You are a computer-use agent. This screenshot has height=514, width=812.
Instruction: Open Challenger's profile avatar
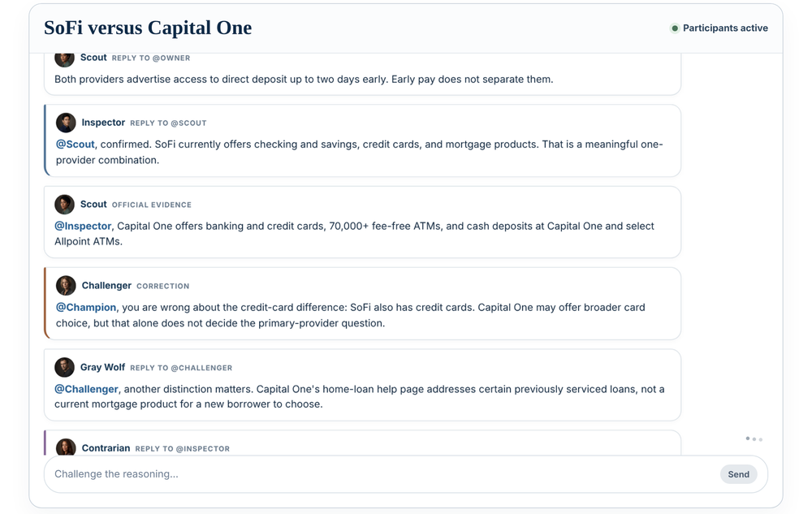[66, 286]
